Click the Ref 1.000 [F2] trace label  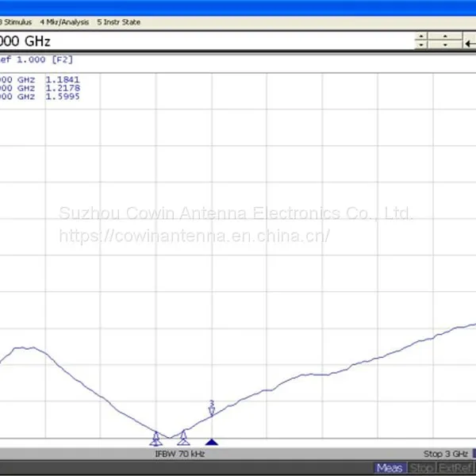tap(36, 59)
